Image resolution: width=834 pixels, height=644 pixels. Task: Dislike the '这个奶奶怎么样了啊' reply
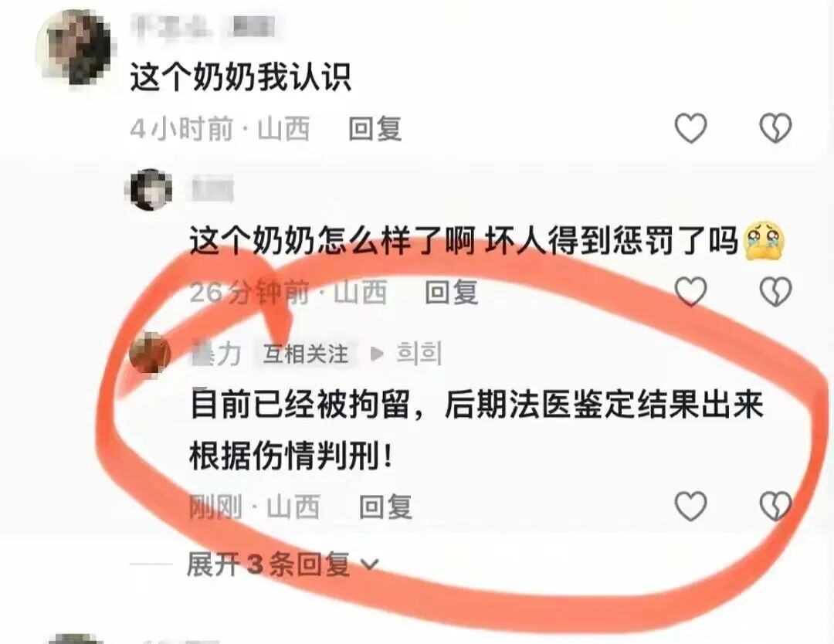click(x=775, y=291)
